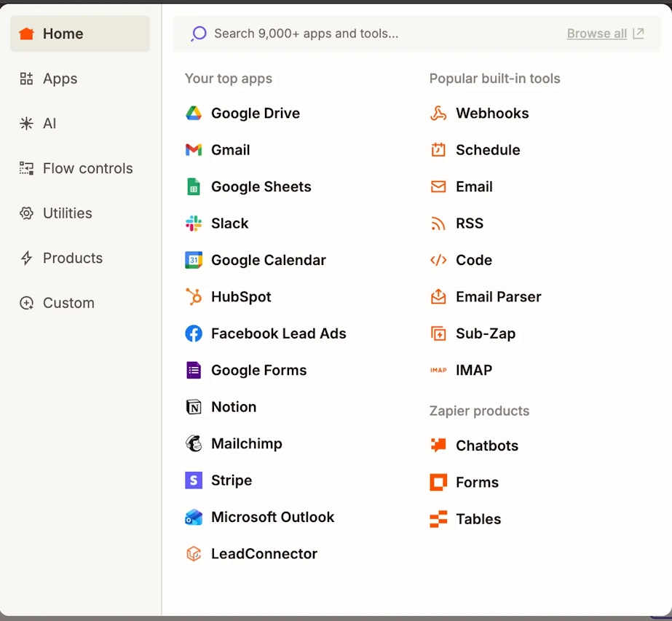This screenshot has height=621, width=672.
Task: Click the RSS feed icon
Action: (x=438, y=224)
